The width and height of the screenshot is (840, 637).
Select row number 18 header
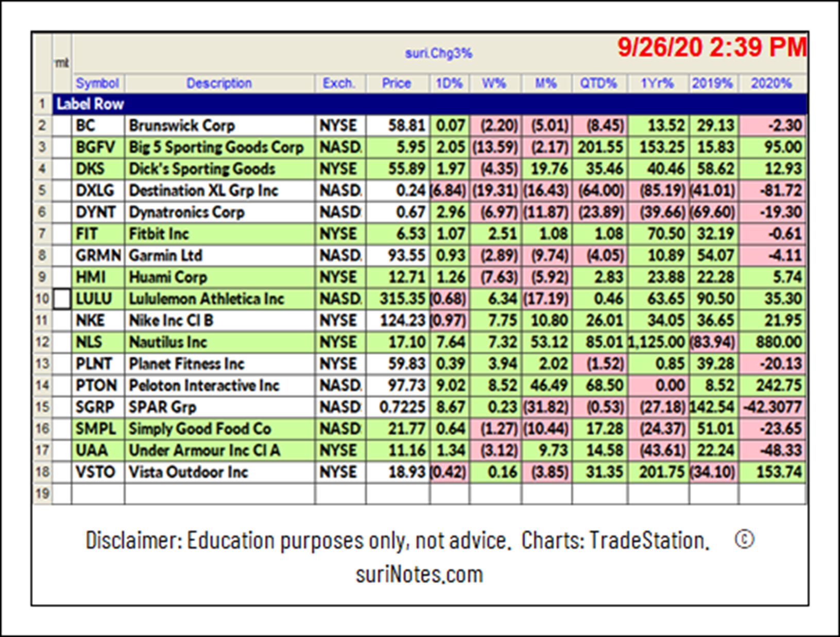[x=42, y=472]
